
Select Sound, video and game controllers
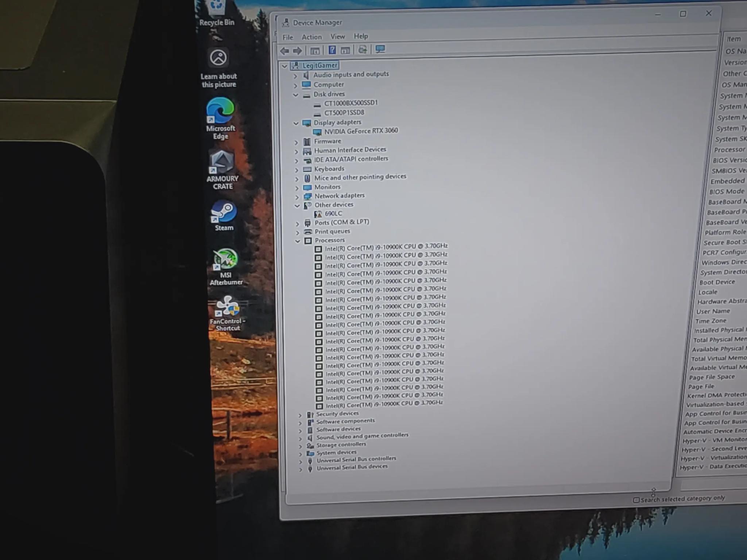tap(362, 436)
